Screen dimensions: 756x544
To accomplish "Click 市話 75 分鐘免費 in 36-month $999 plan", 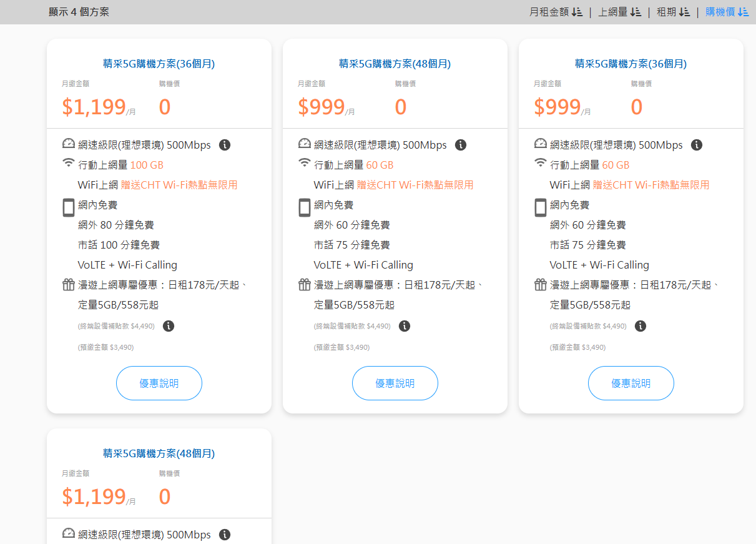I will coord(588,245).
